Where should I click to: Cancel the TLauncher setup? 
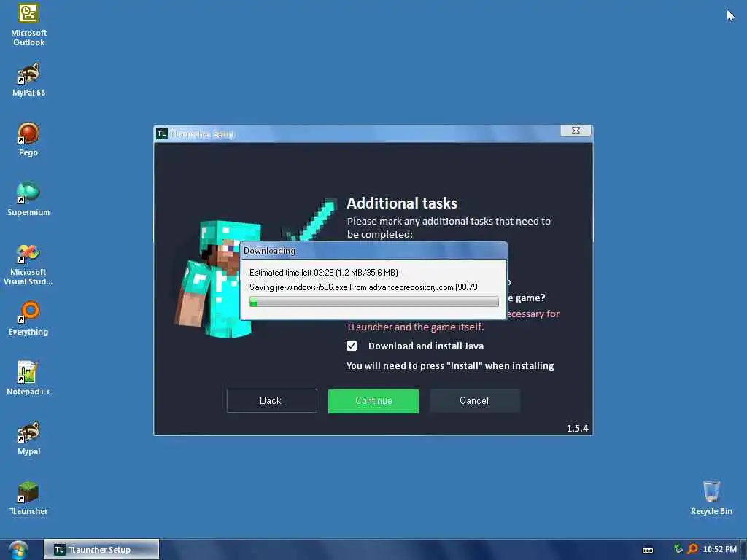[474, 400]
